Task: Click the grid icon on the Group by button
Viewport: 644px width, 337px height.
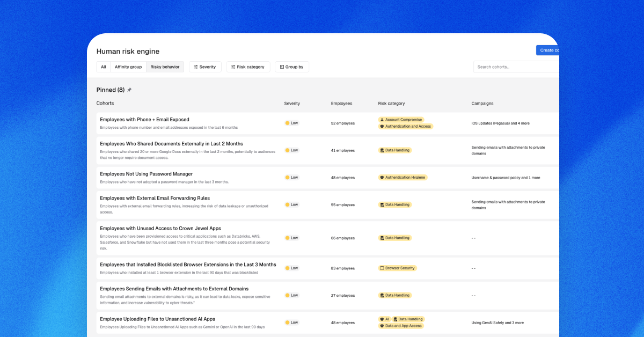Action: coord(281,67)
